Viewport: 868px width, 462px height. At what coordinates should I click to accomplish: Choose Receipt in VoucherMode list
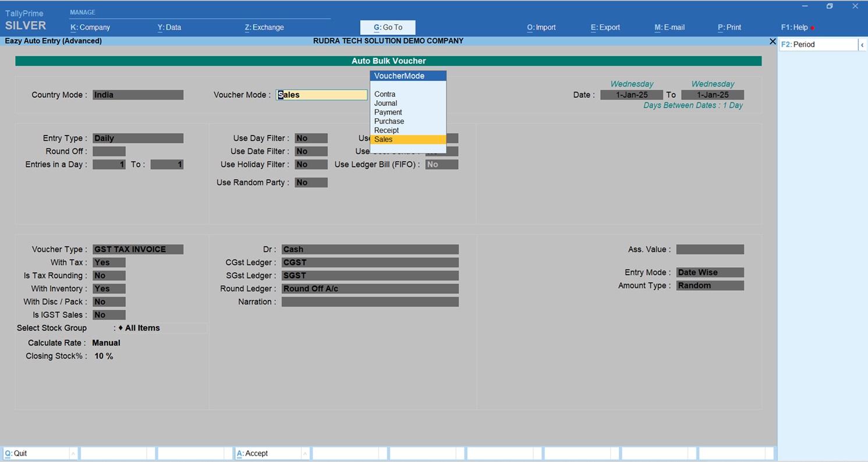(x=387, y=130)
